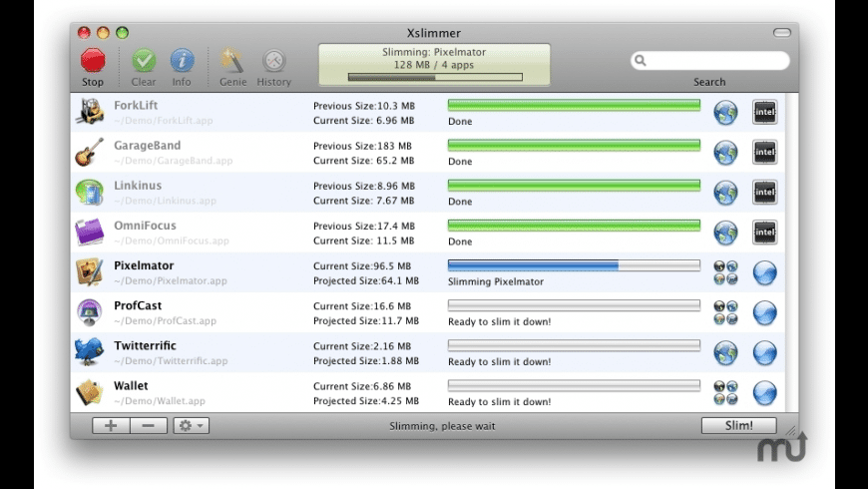Select the Wallet app icon
Viewport: 868px width, 489px height.
[x=90, y=392]
